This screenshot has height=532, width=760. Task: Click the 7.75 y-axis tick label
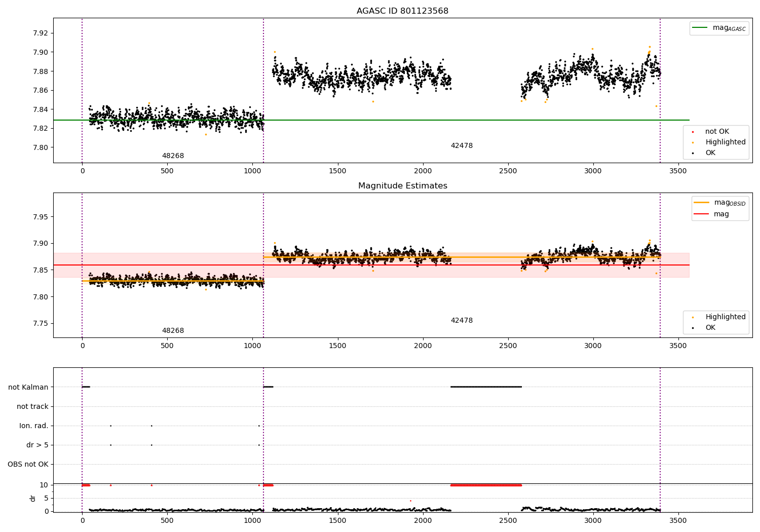40,324
